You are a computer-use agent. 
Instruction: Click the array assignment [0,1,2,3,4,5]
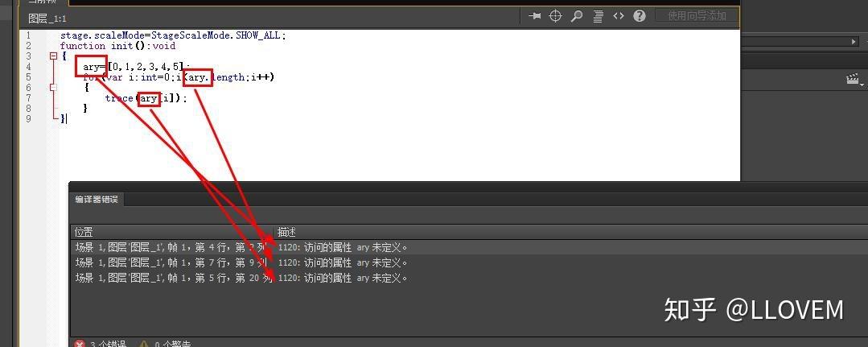pos(145,67)
